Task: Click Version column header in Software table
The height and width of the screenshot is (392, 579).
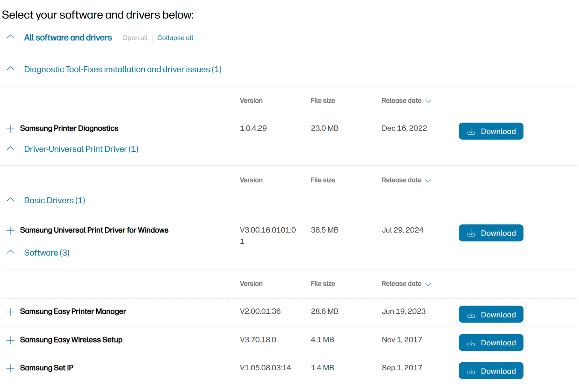Action: (251, 284)
